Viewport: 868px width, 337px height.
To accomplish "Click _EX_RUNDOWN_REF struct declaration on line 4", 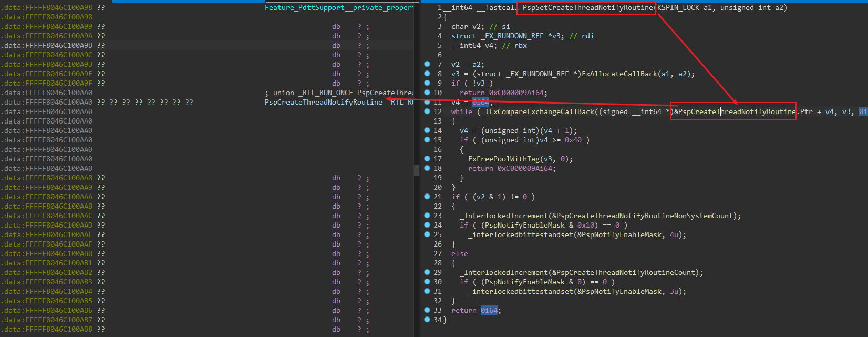I will (x=523, y=36).
